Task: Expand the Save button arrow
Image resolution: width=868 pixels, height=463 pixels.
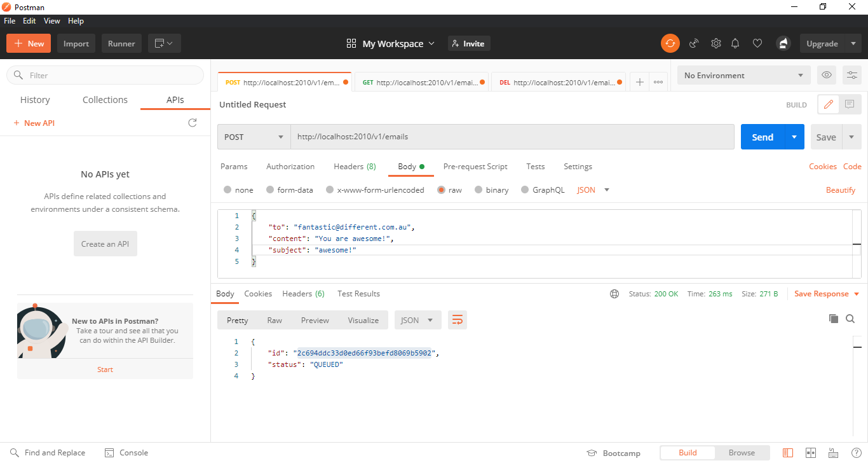Action: coord(851,137)
